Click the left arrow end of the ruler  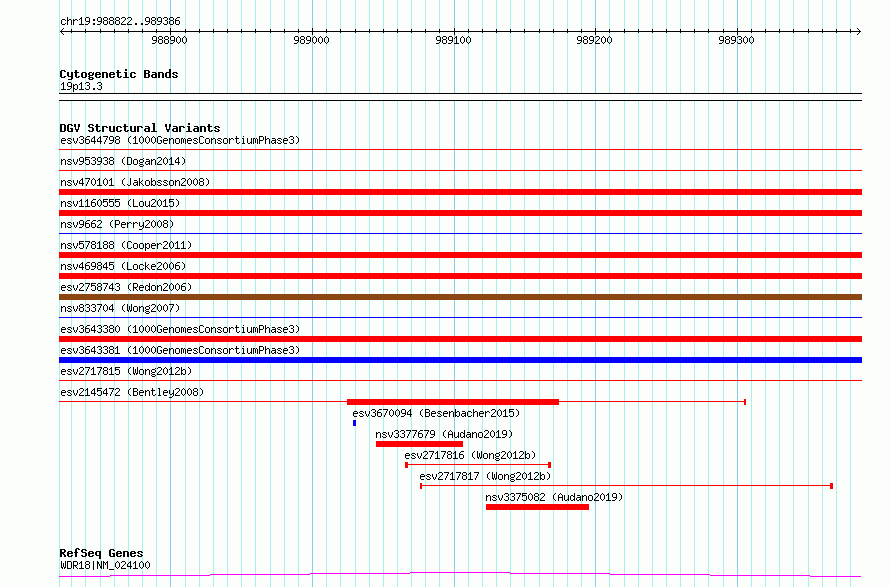point(62,31)
